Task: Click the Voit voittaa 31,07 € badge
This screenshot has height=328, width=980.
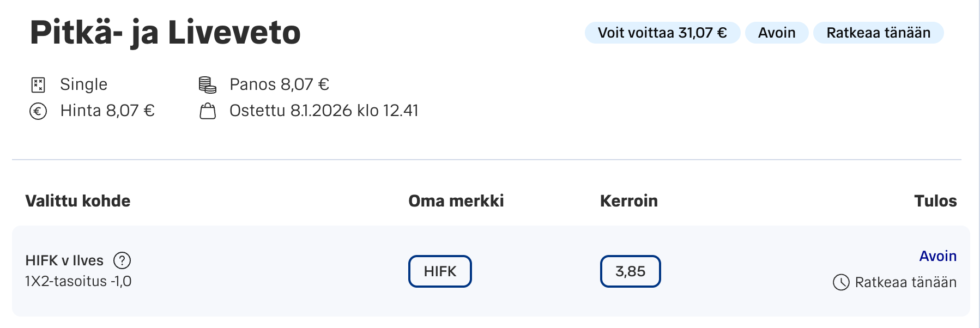Action: pos(662,33)
